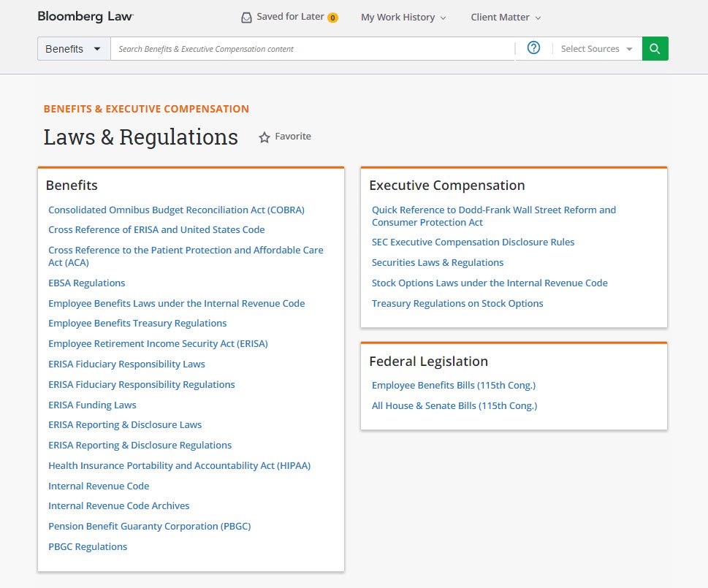Screen dimensions: 708x588
Task: Open the My Work History menu
Action: click(403, 17)
